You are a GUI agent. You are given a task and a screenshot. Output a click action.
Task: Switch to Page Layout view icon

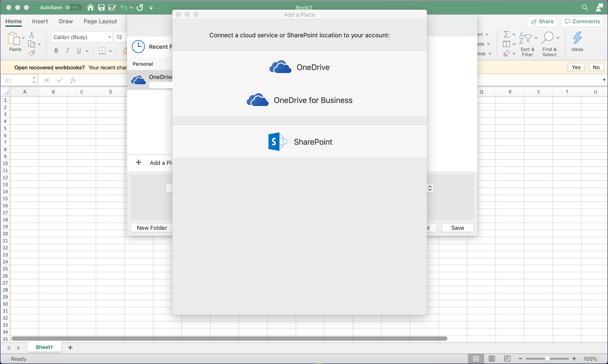click(x=492, y=359)
